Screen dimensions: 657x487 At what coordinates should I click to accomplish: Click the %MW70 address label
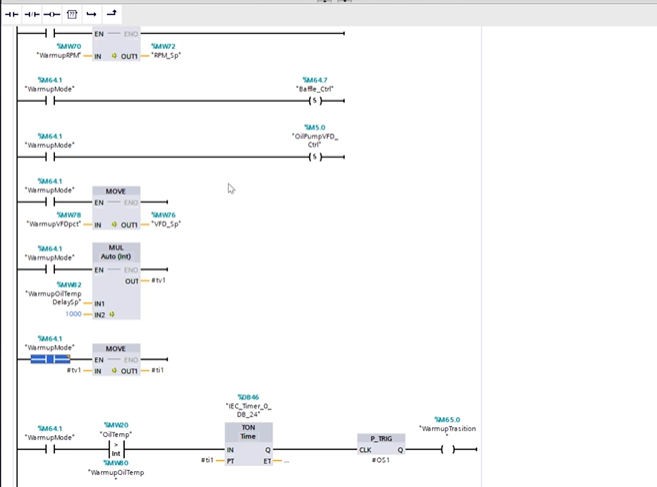click(69, 46)
